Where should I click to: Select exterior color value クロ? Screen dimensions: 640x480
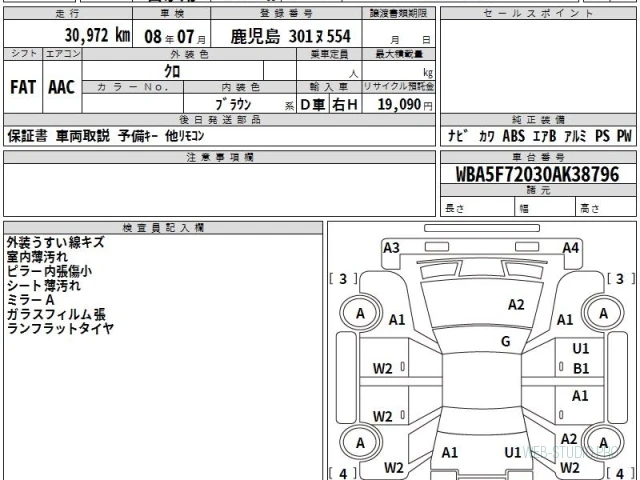tap(172, 71)
